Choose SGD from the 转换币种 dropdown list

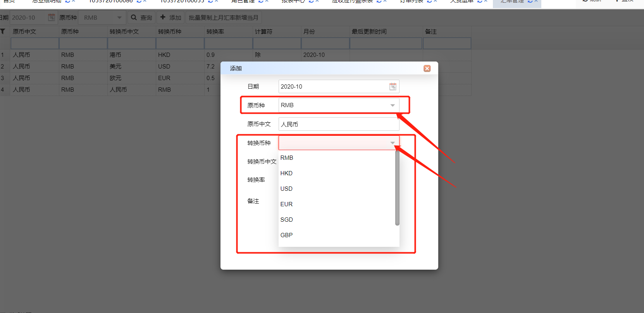tap(337, 220)
